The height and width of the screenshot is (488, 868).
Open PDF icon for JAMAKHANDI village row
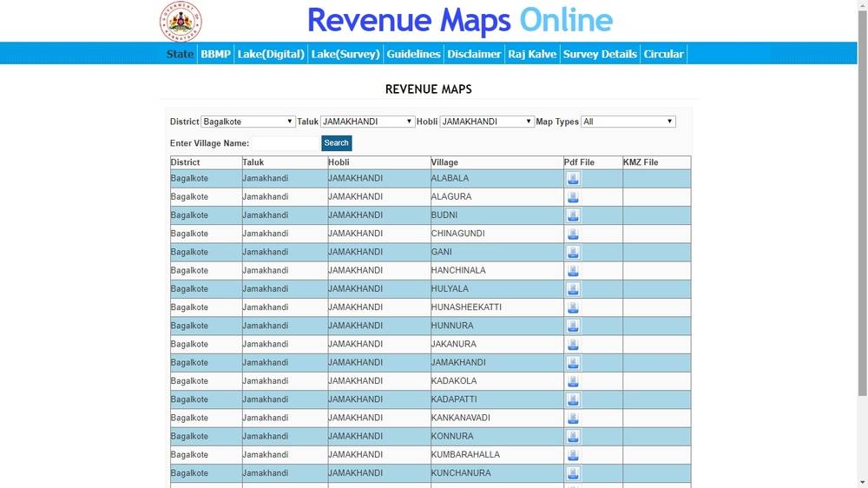[x=573, y=362]
